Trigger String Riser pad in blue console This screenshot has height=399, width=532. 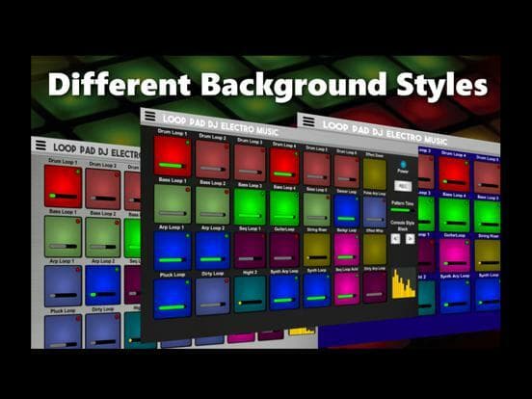[487, 255]
